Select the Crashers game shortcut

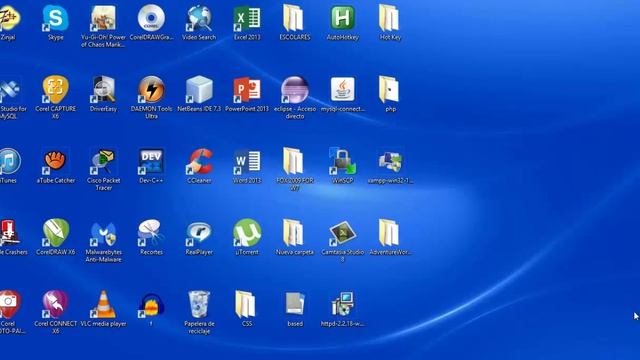pyautogui.click(x=8, y=233)
